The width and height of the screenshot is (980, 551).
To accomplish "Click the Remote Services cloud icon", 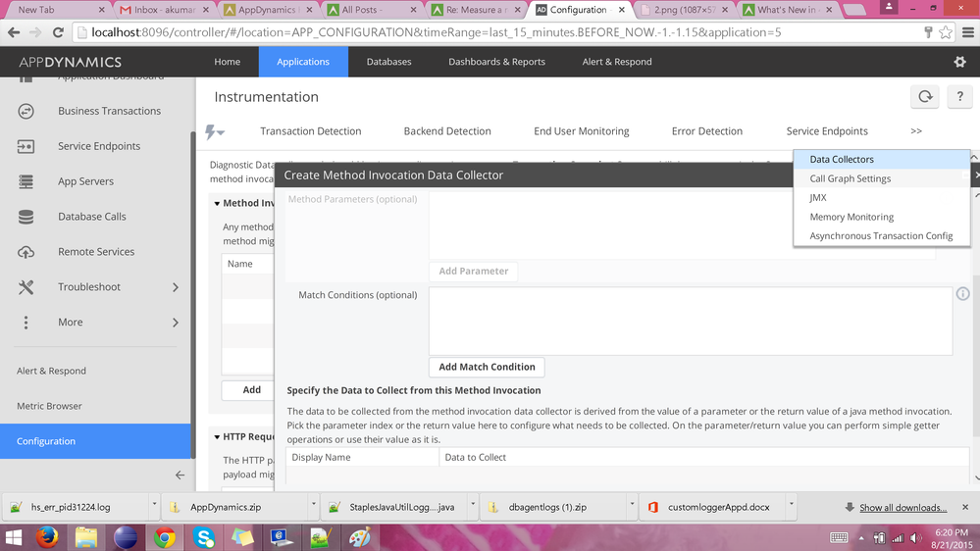I will (26, 252).
